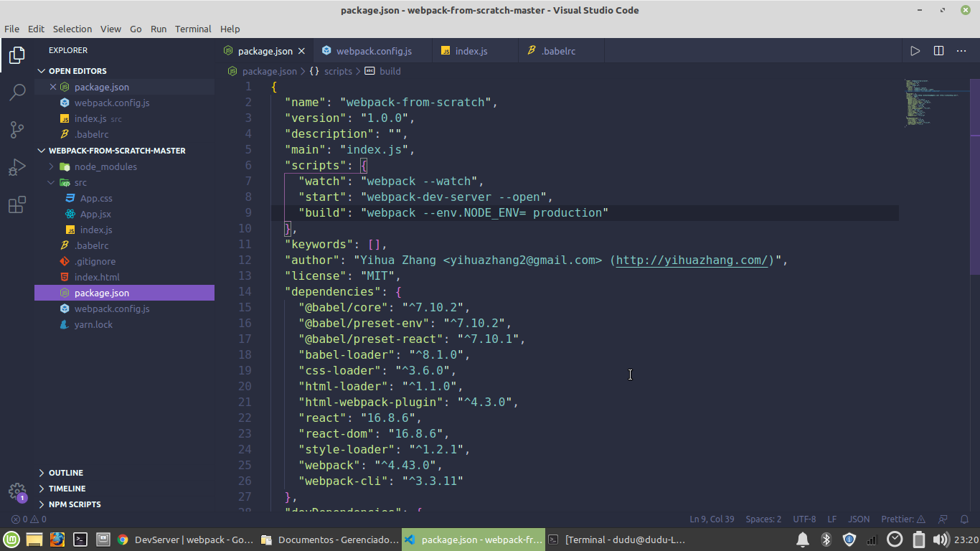The height and width of the screenshot is (551, 980).
Task: Open the Manage gear menu
Action: tap(17, 491)
